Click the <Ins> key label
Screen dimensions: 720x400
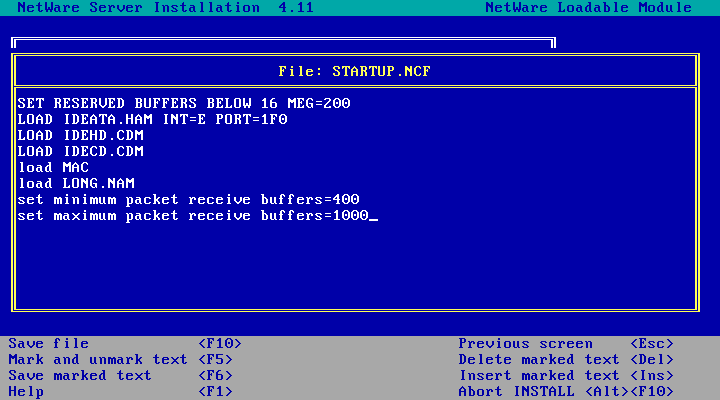click(x=652, y=376)
